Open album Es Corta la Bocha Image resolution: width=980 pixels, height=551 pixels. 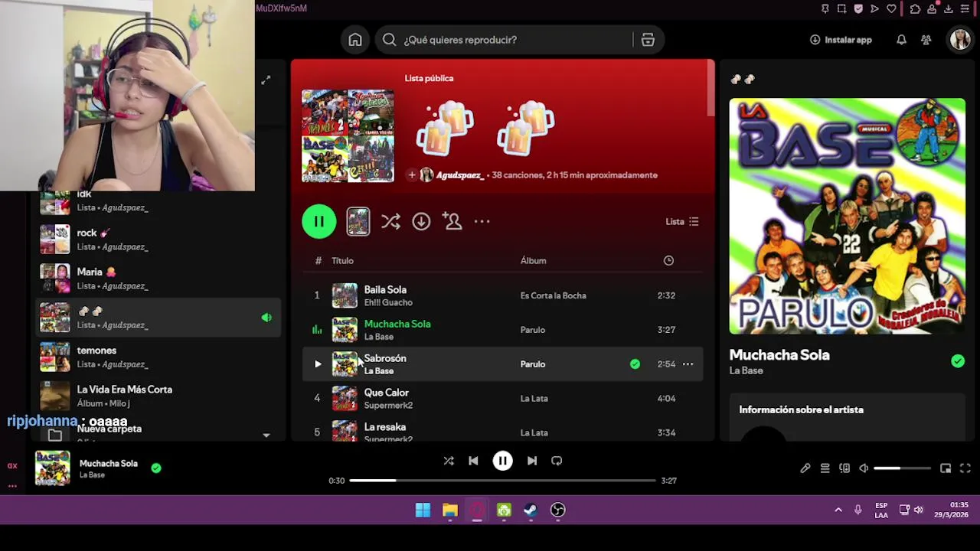(x=553, y=295)
